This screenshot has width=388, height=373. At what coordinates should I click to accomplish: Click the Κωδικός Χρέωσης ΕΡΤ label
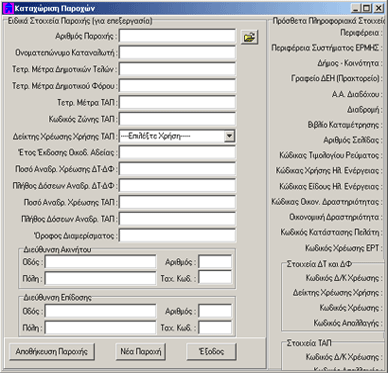click(x=344, y=248)
